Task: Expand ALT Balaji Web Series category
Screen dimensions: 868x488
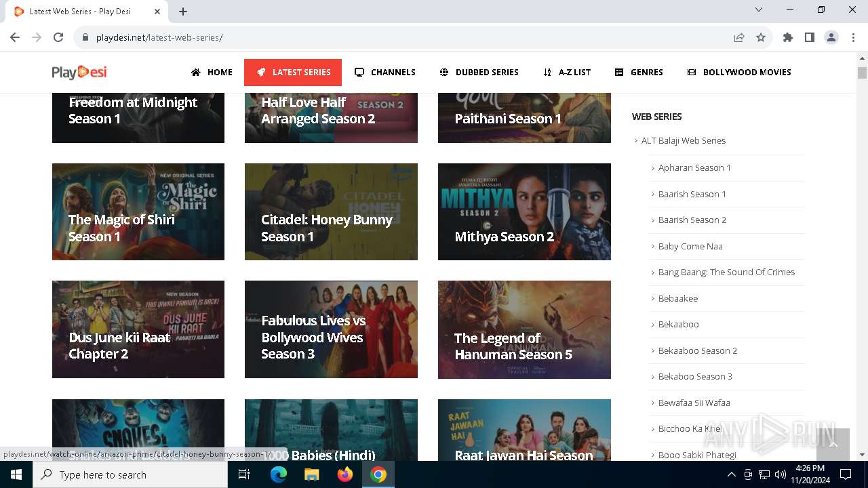Action: click(x=684, y=140)
